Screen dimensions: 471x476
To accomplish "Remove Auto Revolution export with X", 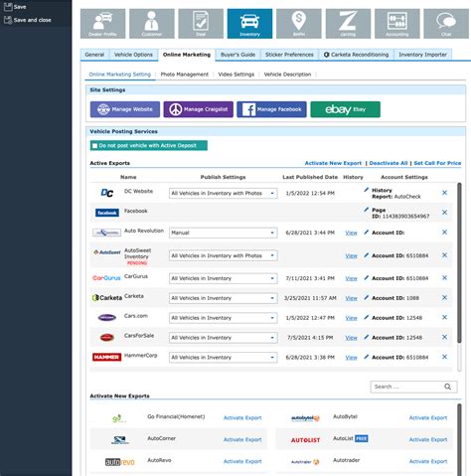I will coord(444,233).
